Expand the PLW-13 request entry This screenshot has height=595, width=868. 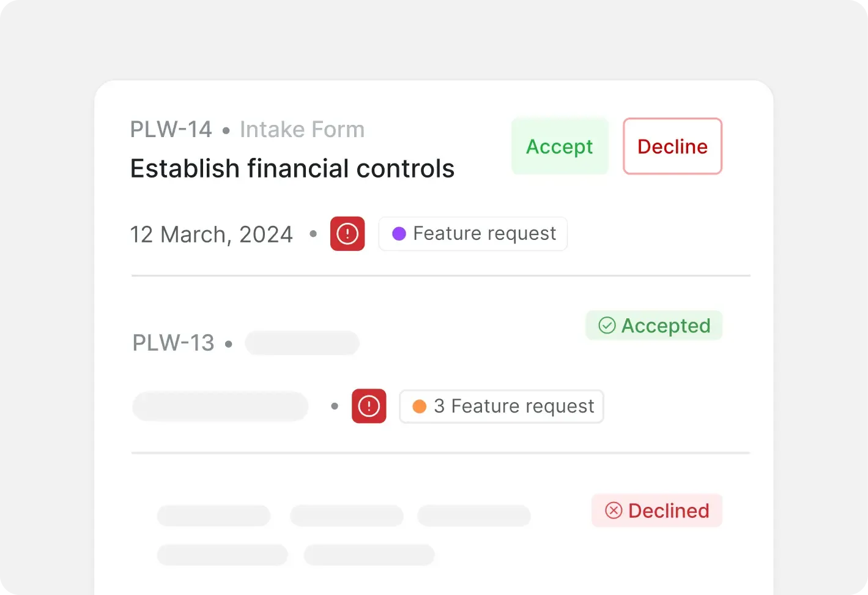173,343
